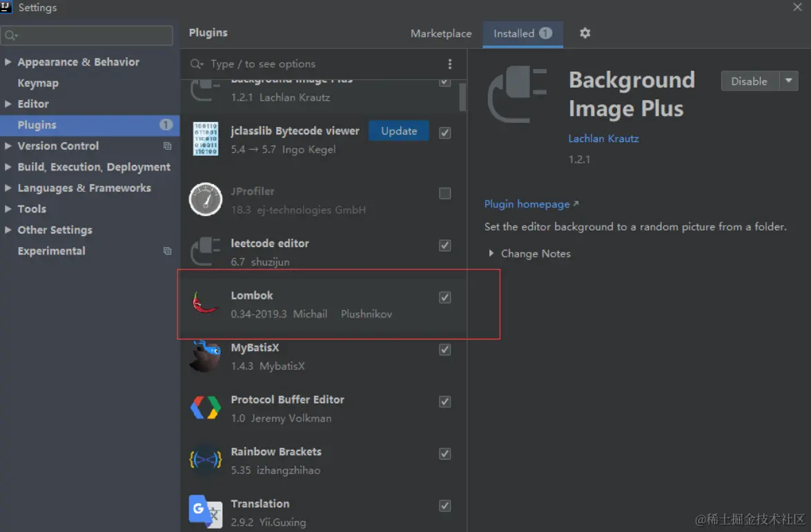Click the leetcode editor plug icon
Image resolution: width=811 pixels, height=532 pixels.
[x=205, y=251]
